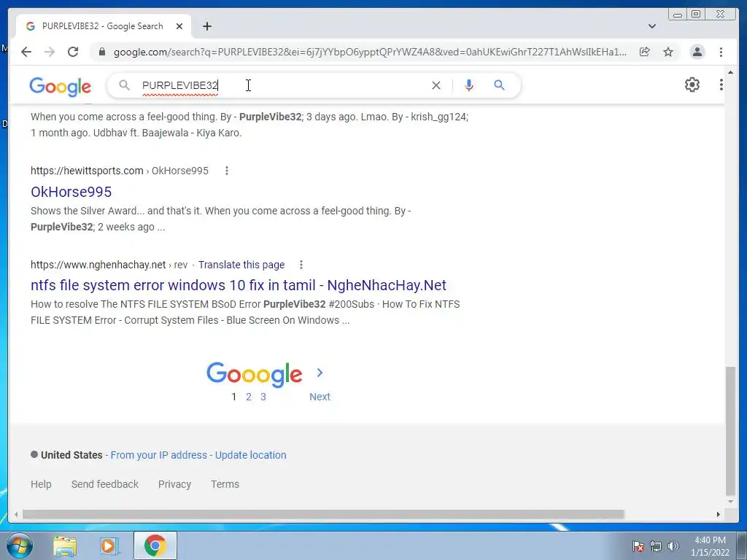The width and height of the screenshot is (747, 560).
Task: Bookmark this page with the star icon
Action: tap(668, 52)
